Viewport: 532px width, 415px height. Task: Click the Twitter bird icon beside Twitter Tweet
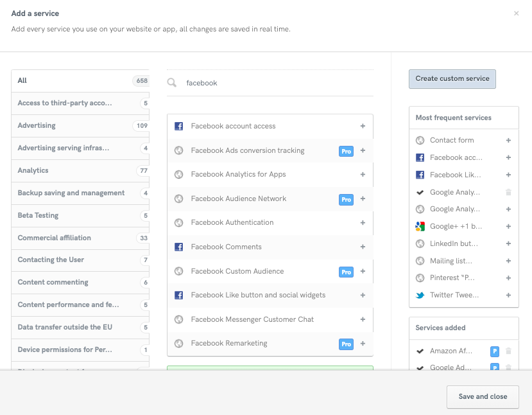point(420,294)
